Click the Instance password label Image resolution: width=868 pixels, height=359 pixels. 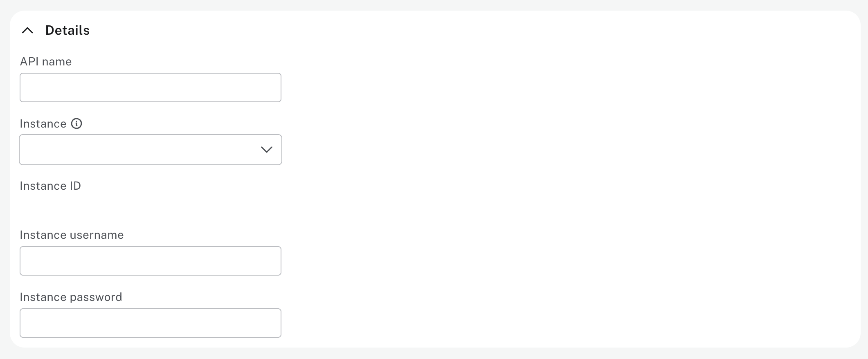[71, 297]
